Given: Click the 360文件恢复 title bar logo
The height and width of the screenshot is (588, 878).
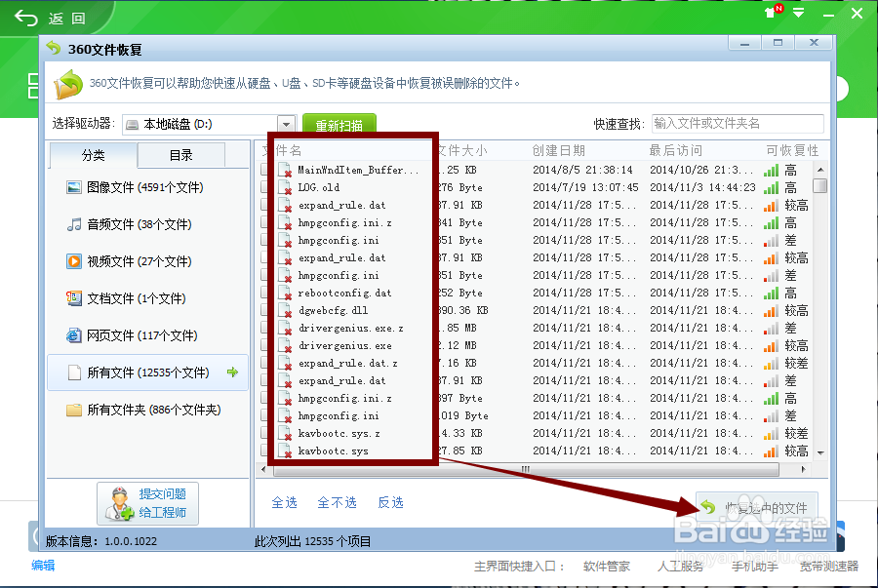Looking at the screenshot, I should tap(54, 49).
